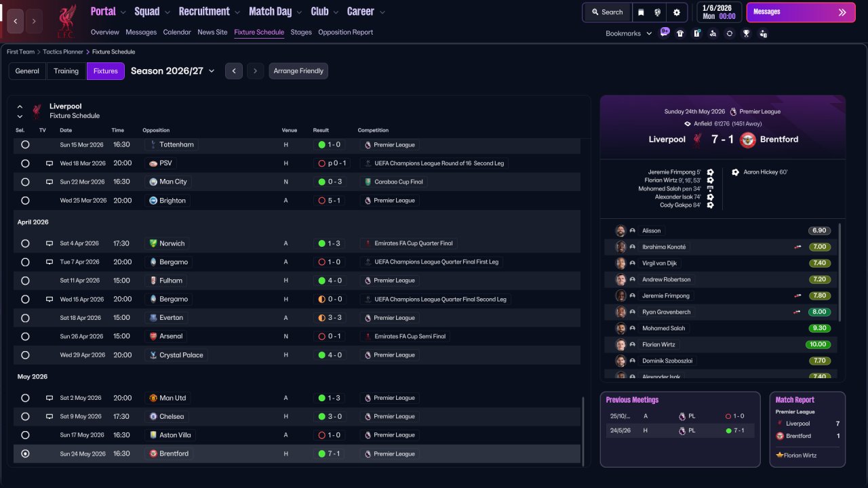The image size is (868, 488).
Task: Select the Tottenham fixture radio button
Action: coord(25,144)
